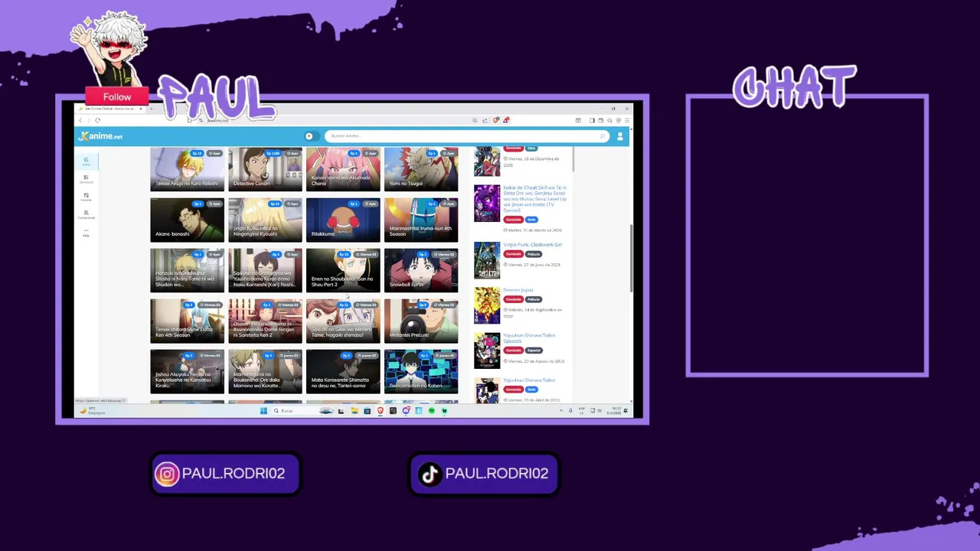Expand the system tray hidden icons chevron
The height and width of the screenshot is (551, 980).
tap(561, 411)
